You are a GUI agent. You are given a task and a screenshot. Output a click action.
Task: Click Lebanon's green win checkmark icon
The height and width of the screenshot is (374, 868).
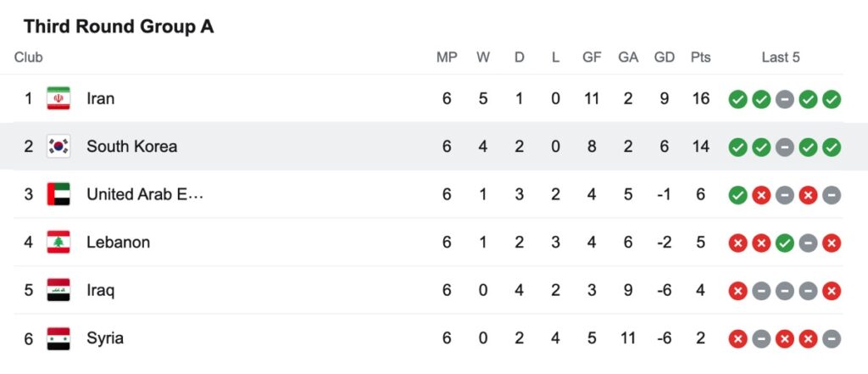point(784,243)
